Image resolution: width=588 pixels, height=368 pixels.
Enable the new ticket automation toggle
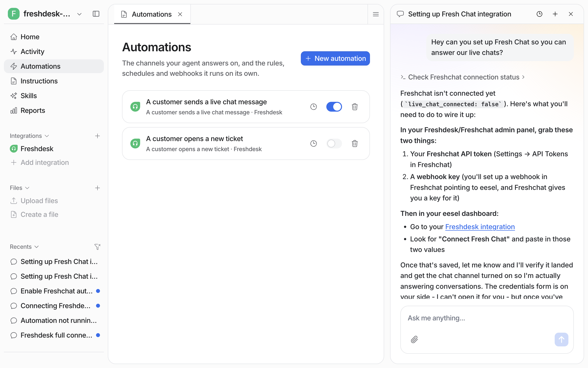tap(334, 144)
